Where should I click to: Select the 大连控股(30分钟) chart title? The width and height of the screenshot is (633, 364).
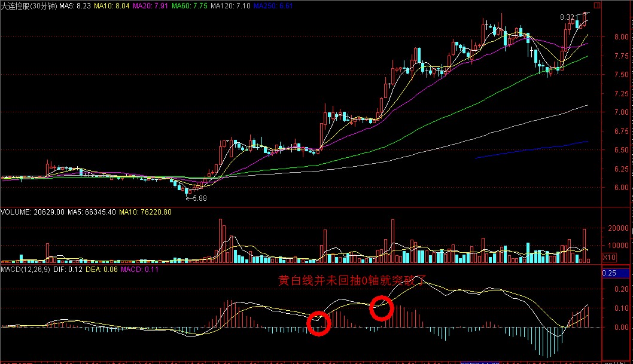(x=29, y=5)
